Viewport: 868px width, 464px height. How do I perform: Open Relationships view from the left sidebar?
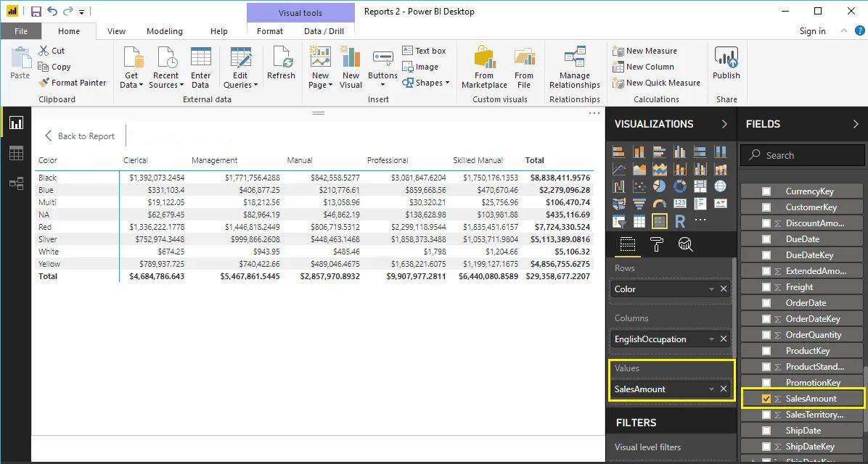pyautogui.click(x=16, y=183)
